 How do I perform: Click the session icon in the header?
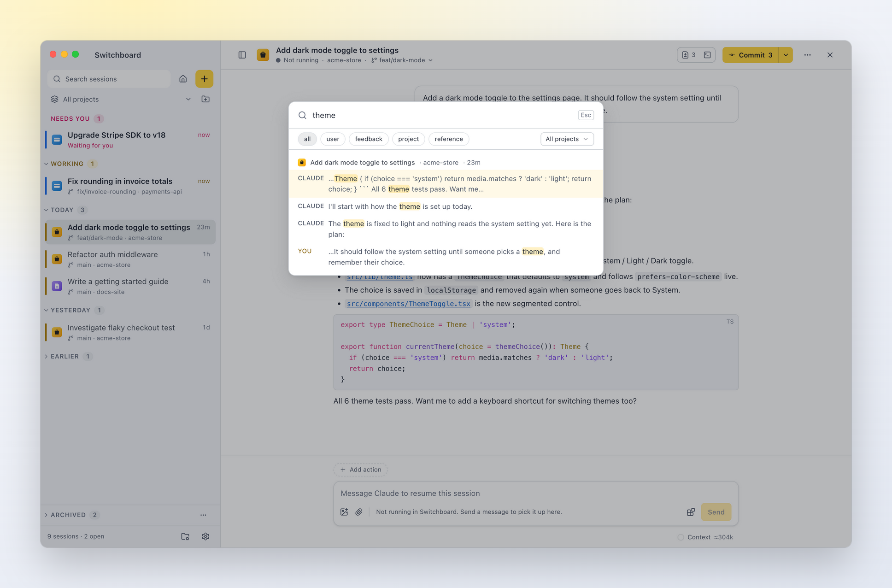pyautogui.click(x=263, y=55)
